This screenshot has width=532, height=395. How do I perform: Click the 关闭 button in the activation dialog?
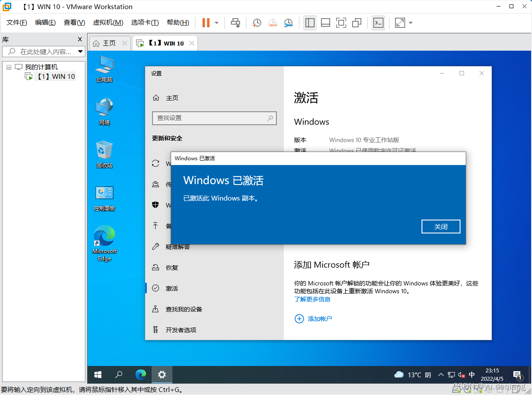point(441,227)
